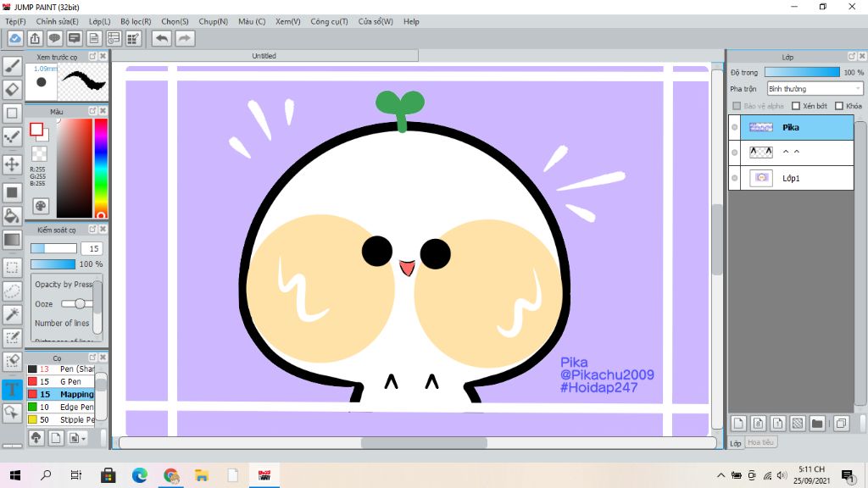868x488 pixels.
Task: Open the Pha trộn blend mode dropdown
Action: pos(815,89)
